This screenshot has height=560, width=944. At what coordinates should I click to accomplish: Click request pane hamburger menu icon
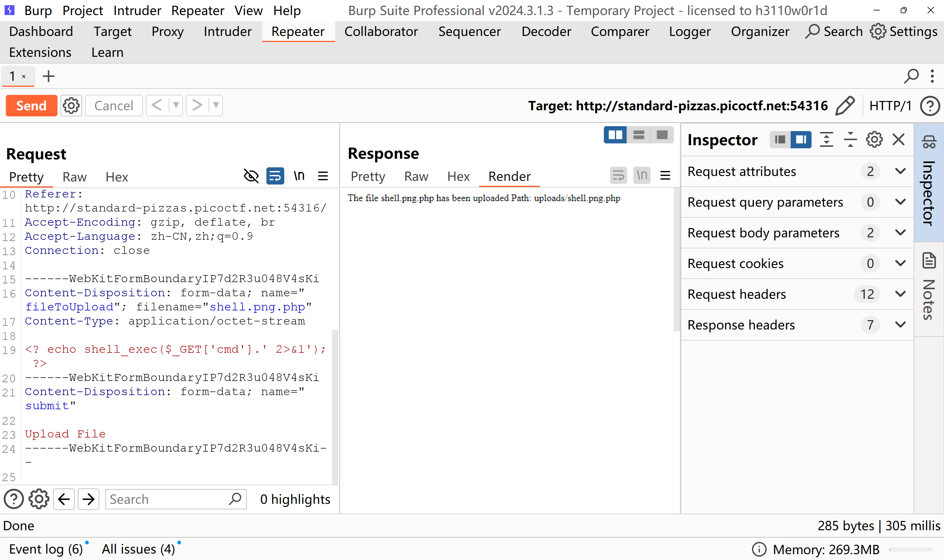(323, 176)
